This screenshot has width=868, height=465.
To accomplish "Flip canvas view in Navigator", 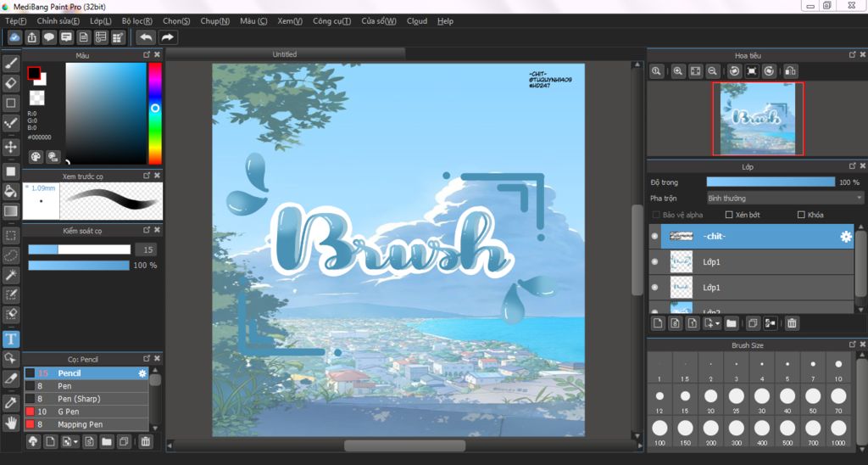I will coord(791,71).
